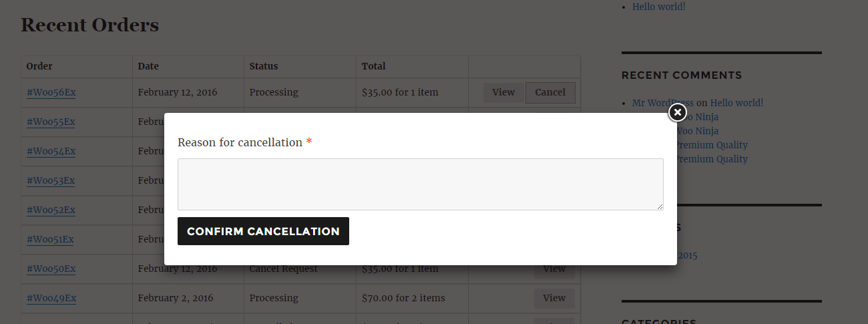Image resolution: width=868 pixels, height=324 pixels.
Task: Open order #W0053Ex link
Action: click(x=51, y=180)
